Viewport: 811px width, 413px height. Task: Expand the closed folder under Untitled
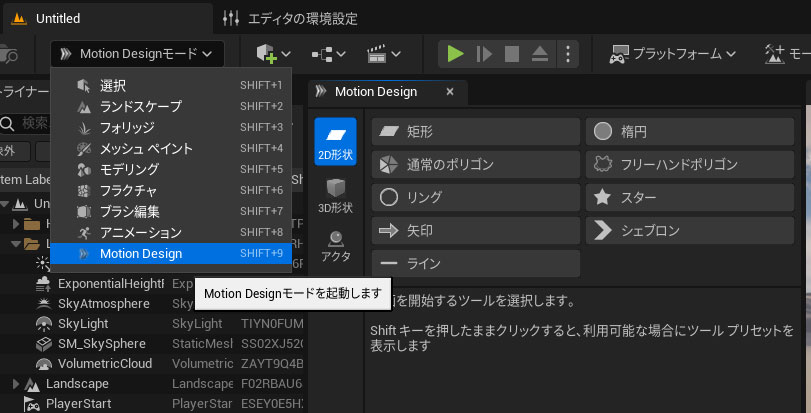16,224
